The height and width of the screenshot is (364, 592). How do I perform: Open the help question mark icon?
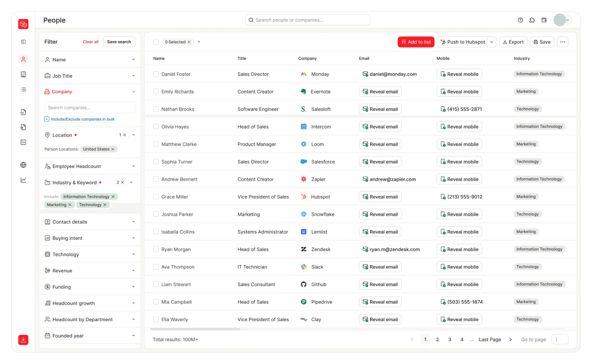(x=520, y=20)
